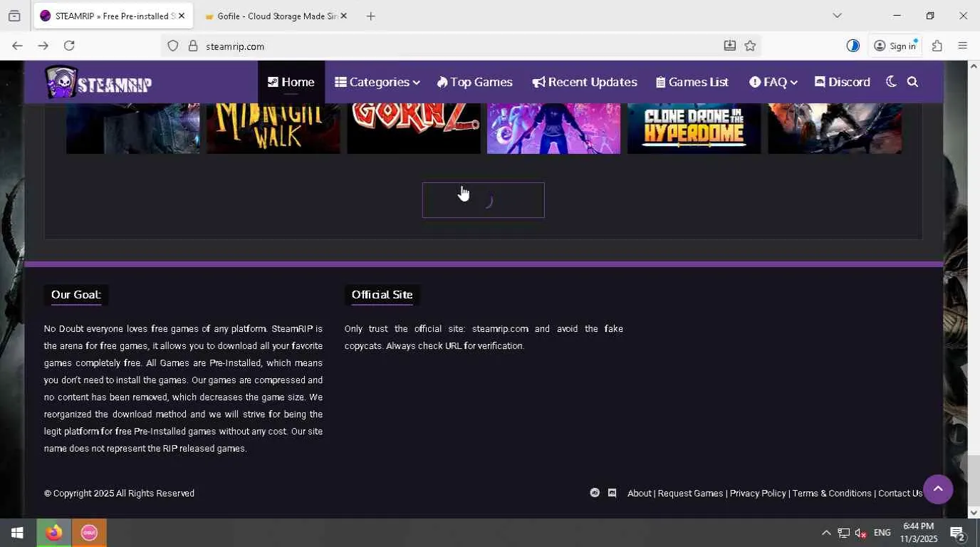
Task: Open the list all tabs chevron
Action: tap(837, 16)
